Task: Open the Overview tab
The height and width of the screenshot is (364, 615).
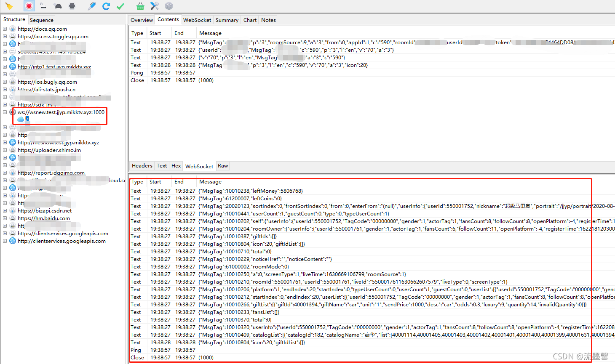Action: pyautogui.click(x=142, y=20)
